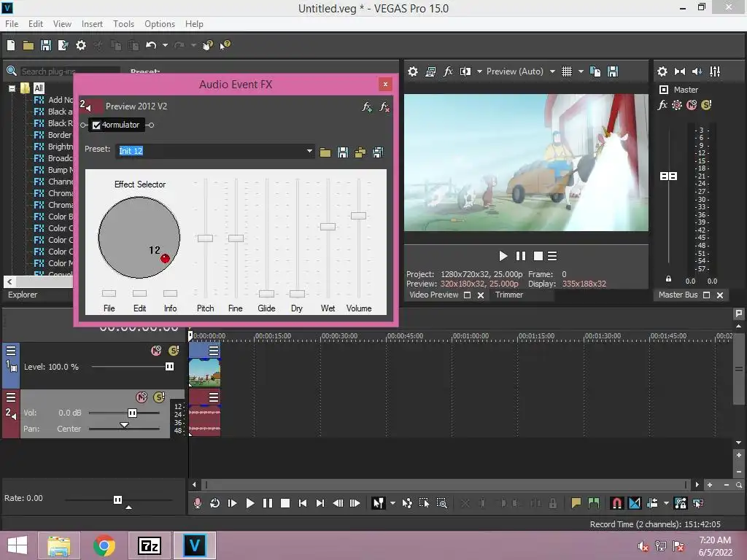Viewport: 747px width, 560px height.
Task: Expand the Split Screen View dropdown arrow
Action: pos(479,71)
